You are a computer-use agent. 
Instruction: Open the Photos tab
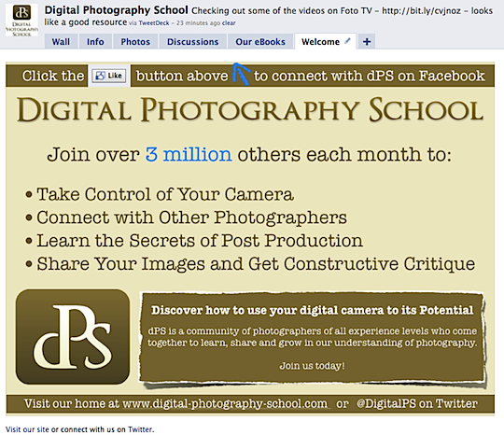(135, 42)
